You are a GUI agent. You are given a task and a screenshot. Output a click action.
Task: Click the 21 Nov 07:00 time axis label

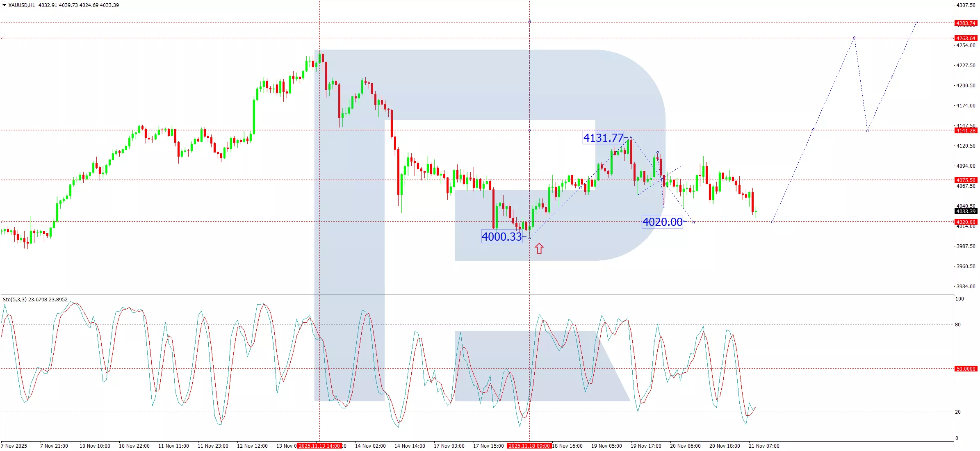point(763,446)
